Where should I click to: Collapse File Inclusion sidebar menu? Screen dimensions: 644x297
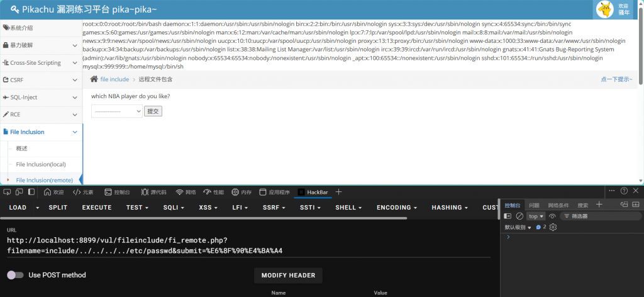tap(41, 132)
